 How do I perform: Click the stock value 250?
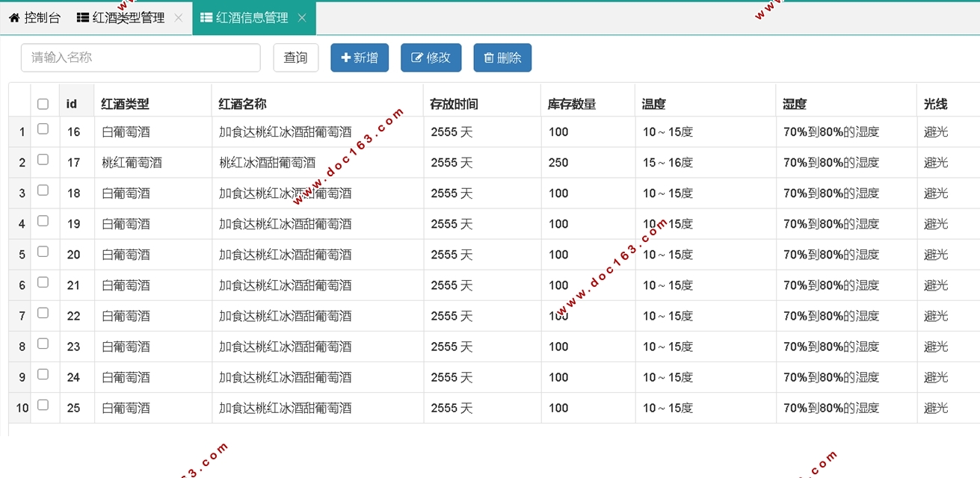tap(558, 163)
